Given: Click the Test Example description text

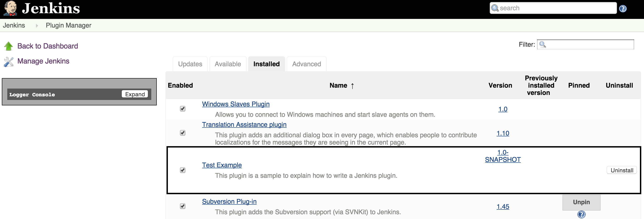Looking at the screenshot, I should pos(306,176).
